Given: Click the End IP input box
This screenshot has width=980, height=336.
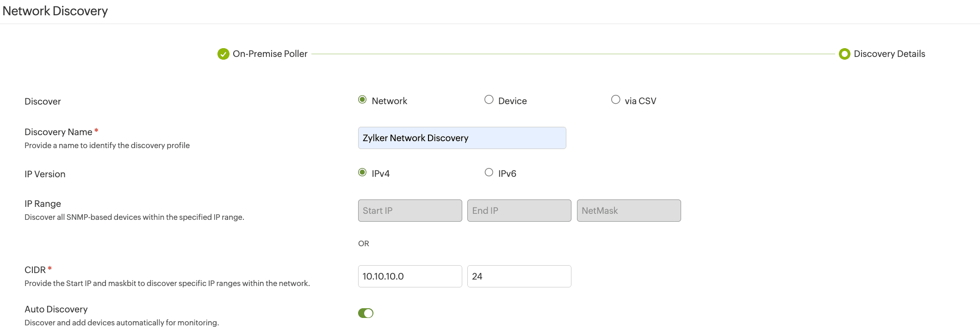Looking at the screenshot, I should [x=519, y=211].
